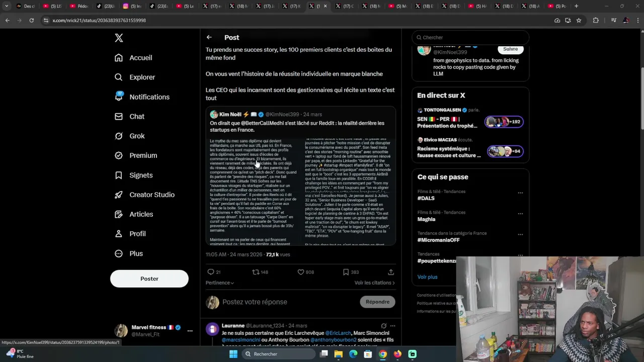This screenshot has height=362, width=644.
Task: Open the right quoted screenshot image
Action: click(348, 191)
